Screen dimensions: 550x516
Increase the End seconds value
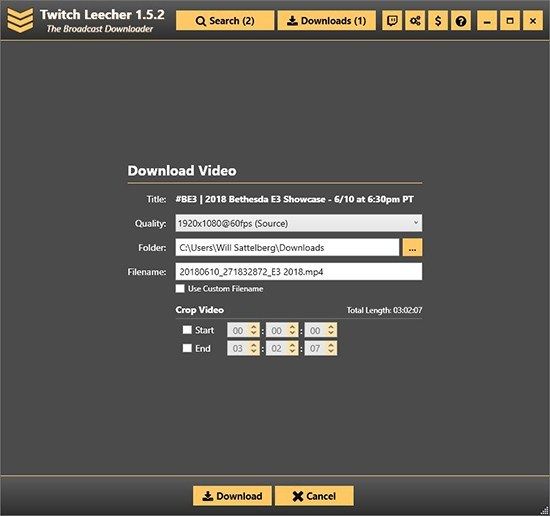[x=331, y=345]
